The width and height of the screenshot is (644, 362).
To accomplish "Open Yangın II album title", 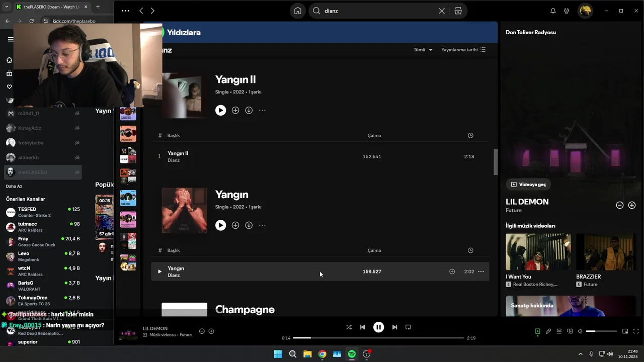I will [x=235, y=79].
